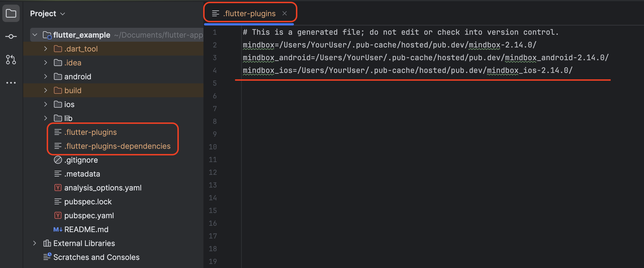Image resolution: width=644 pixels, height=268 pixels.
Task: Expand the .dart_tool folder
Action: pyautogui.click(x=46, y=49)
